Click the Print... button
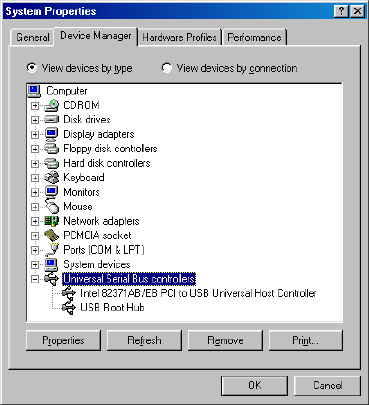This screenshot has height=405, width=369. coord(306,340)
